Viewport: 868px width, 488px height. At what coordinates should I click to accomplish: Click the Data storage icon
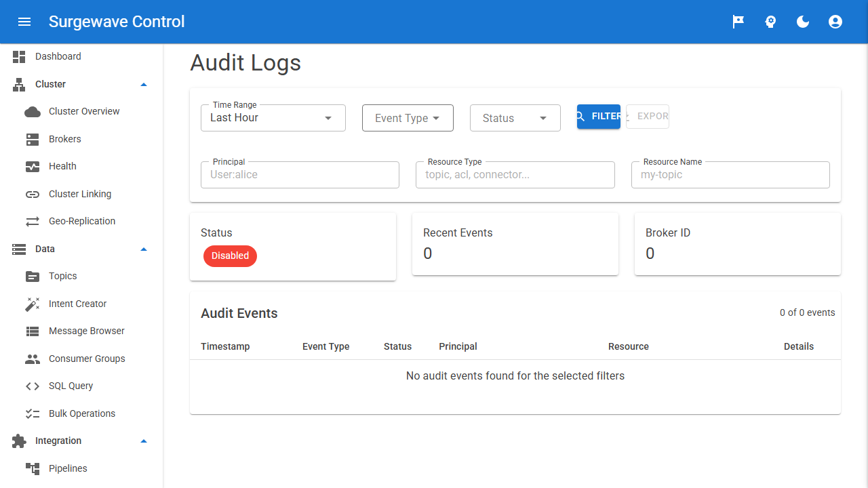pos(19,249)
